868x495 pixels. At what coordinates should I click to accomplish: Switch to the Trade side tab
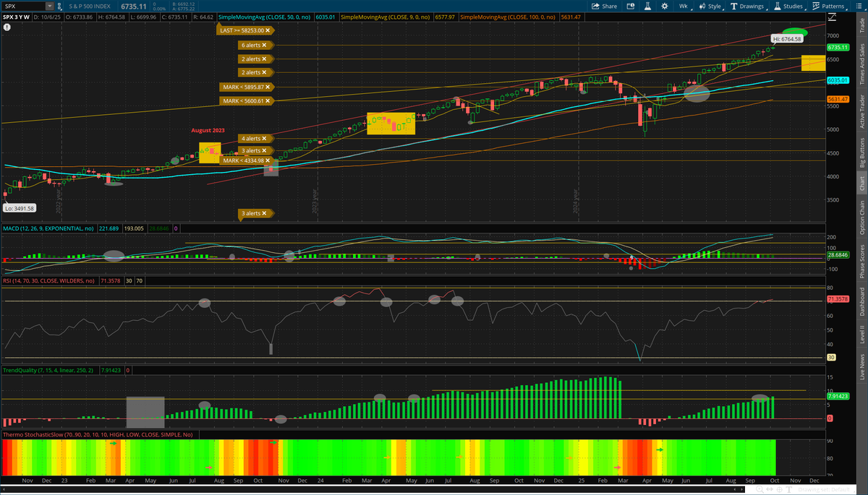pos(861,26)
